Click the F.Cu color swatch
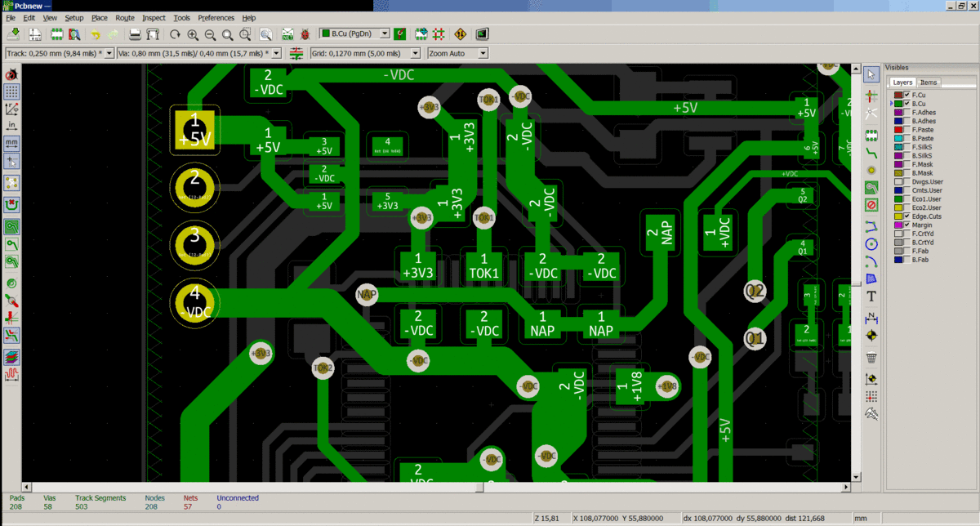The image size is (980, 526). click(897, 96)
